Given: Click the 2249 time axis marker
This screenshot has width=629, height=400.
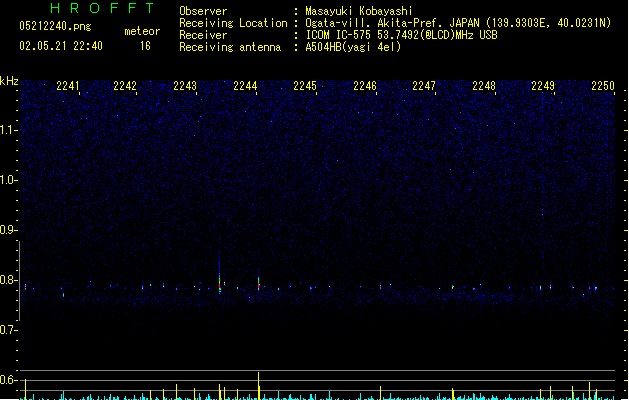Looking at the screenshot, I should click(x=543, y=86).
